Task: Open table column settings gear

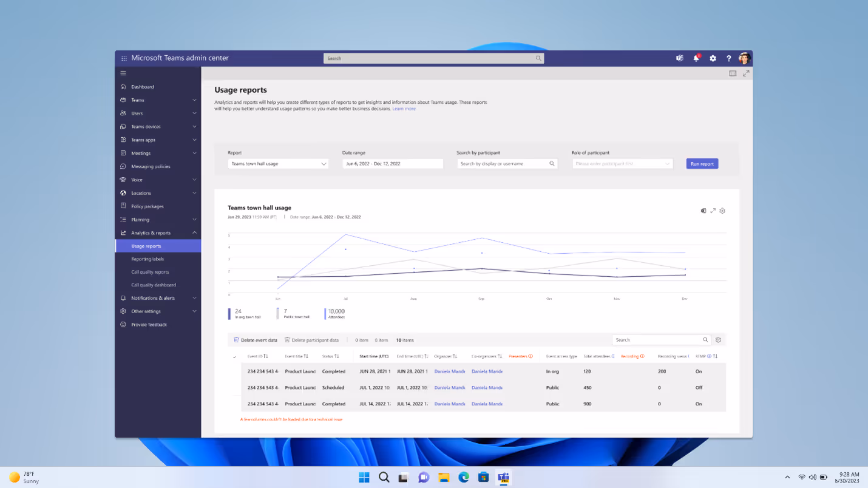Action: tap(718, 340)
